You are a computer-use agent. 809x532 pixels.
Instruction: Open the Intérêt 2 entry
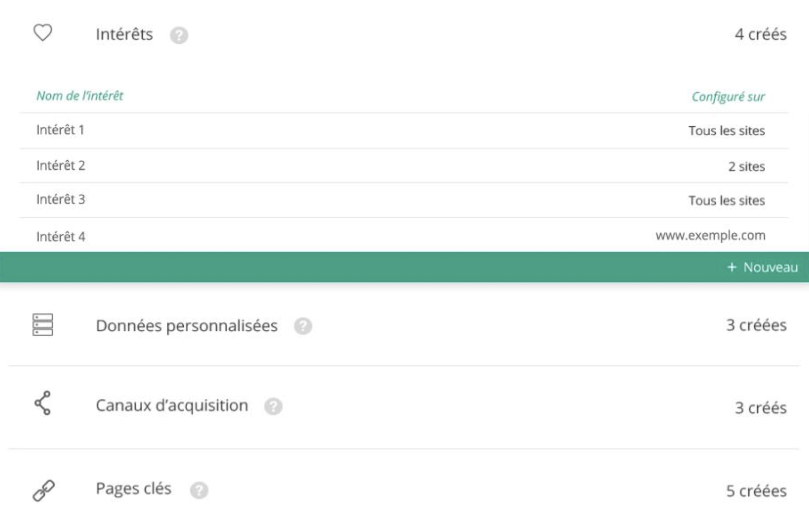[404, 166]
